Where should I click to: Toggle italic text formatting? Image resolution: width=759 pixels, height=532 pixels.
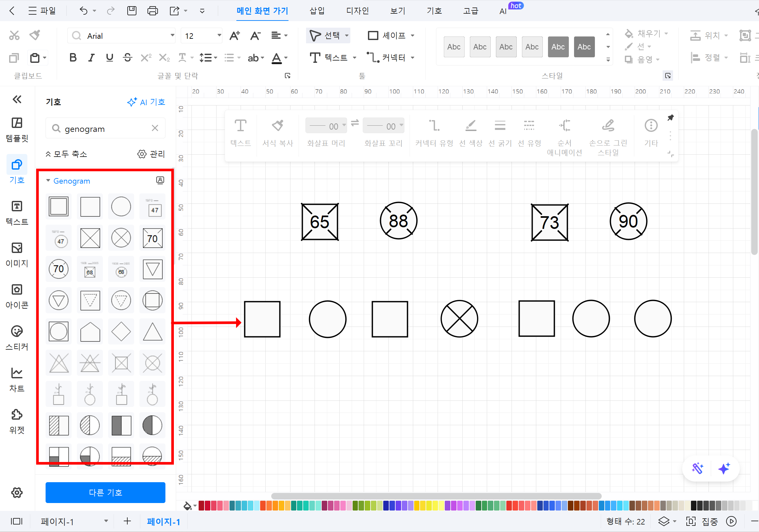pyautogui.click(x=91, y=58)
